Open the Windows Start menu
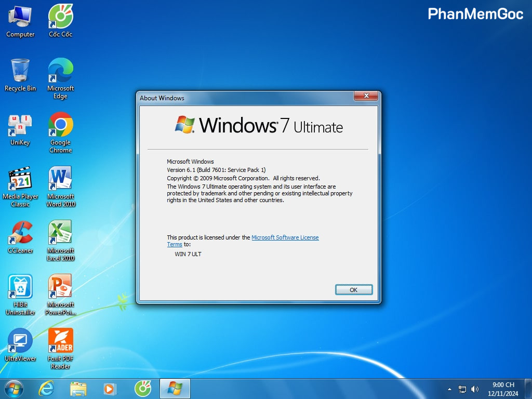The height and width of the screenshot is (399, 532). click(x=14, y=389)
